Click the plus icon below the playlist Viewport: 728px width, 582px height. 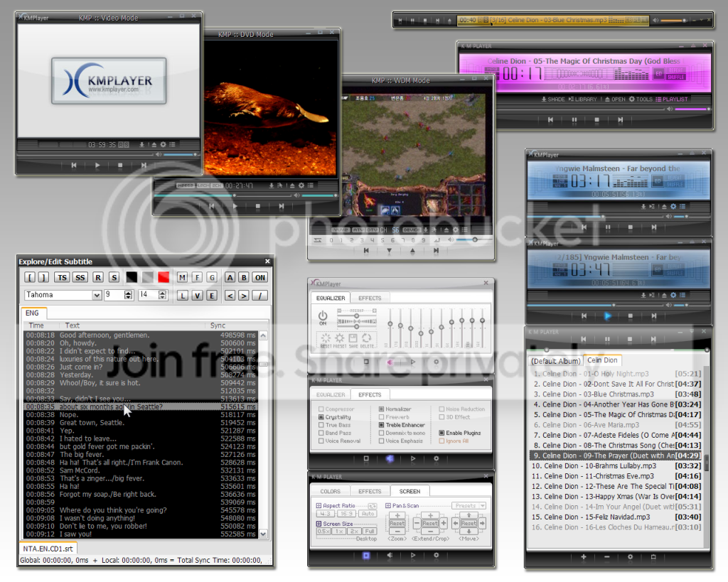[x=584, y=557]
